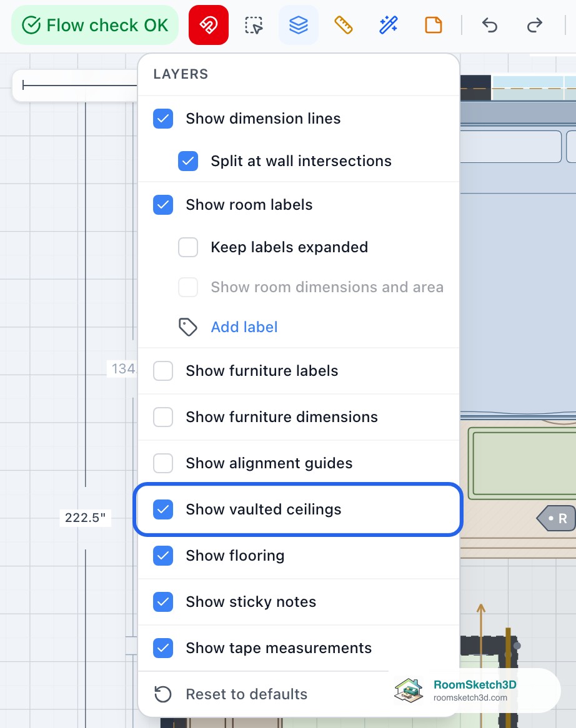Close the Layers panel via layers icon
The width and height of the screenshot is (576, 728).
pos(298,25)
